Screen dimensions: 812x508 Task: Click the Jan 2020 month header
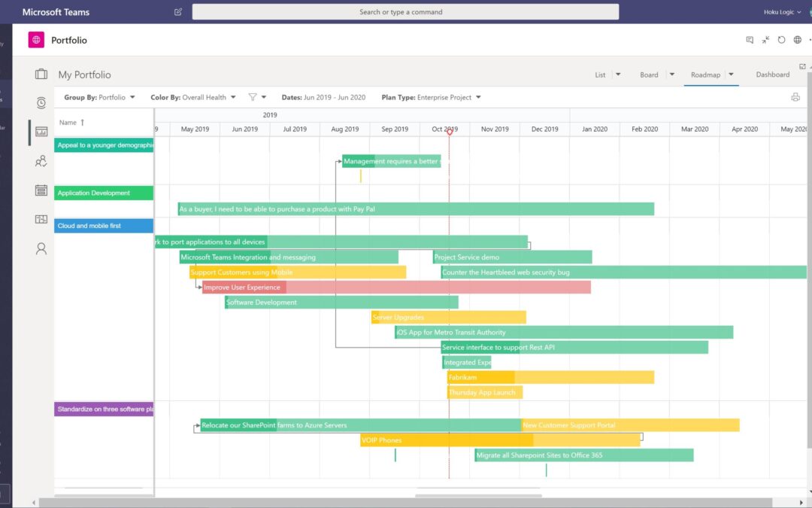(x=595, y=129)
